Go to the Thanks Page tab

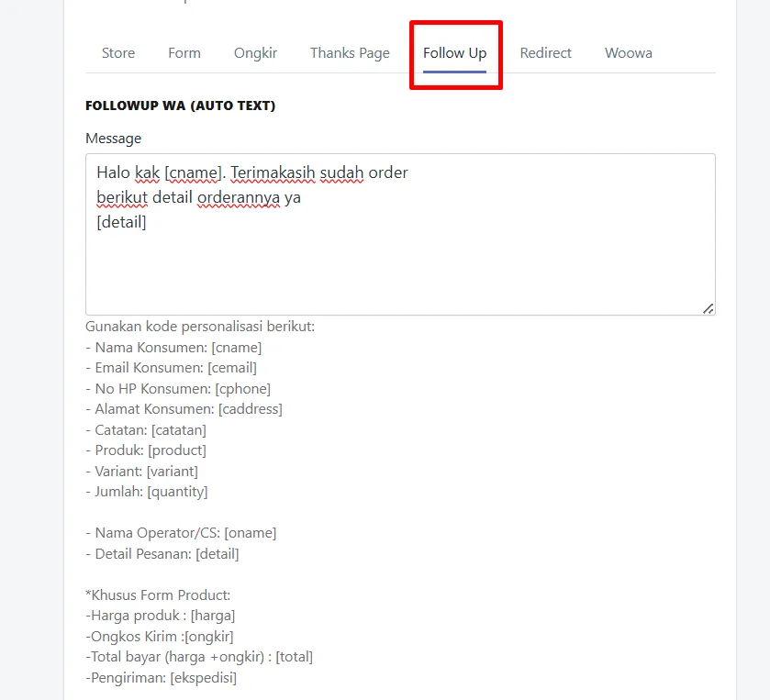(350, 53)
